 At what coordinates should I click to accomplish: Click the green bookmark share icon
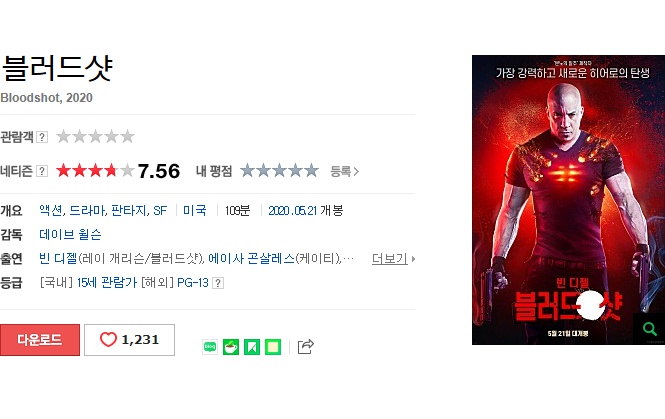[x=252, y=347]
